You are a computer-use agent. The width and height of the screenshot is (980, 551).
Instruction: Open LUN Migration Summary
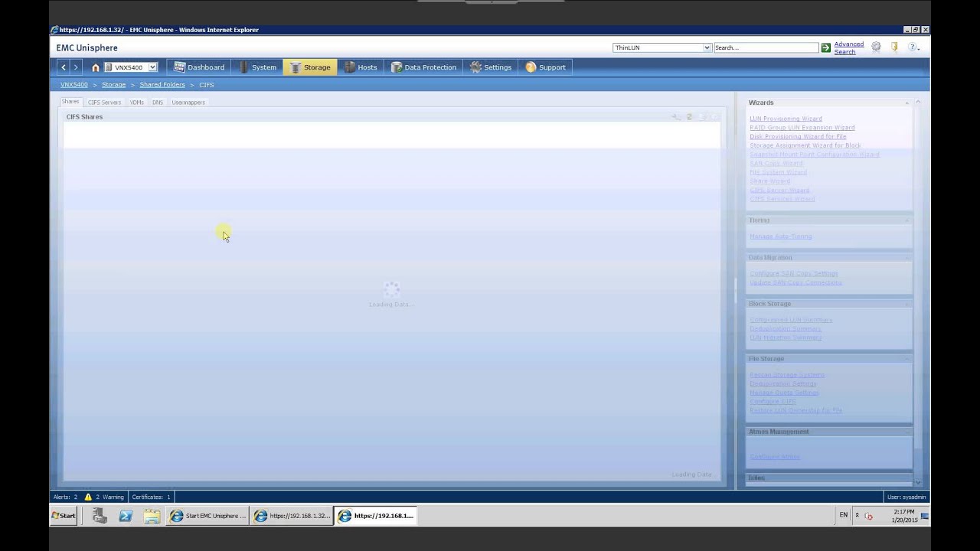click(x=786, y=337)
